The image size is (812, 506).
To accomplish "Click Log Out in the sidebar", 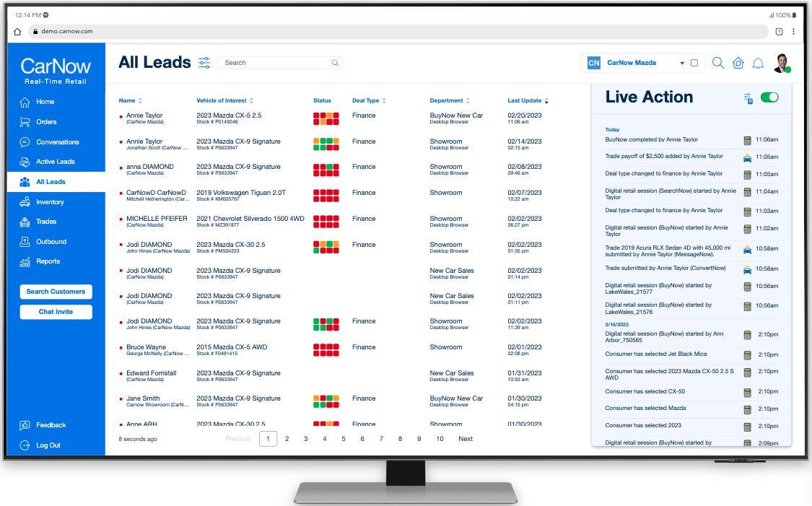I will tap(48, 445).
